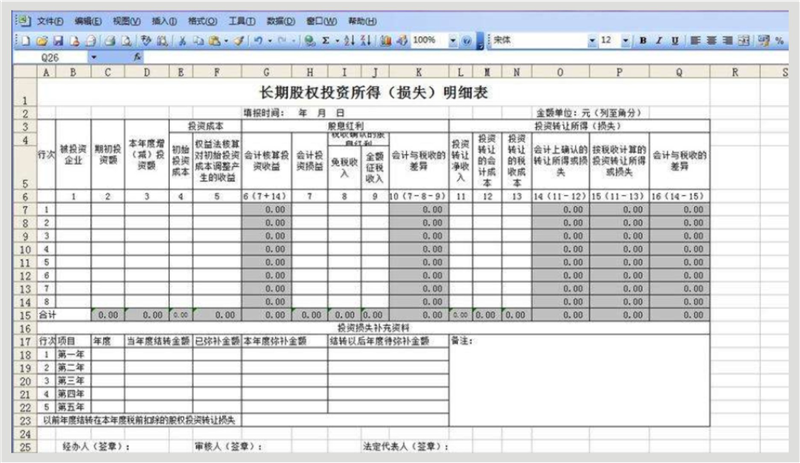Screen dimensions: 800x463
Task: Click the AutoSum sigma icon
Action: (326, 40)
